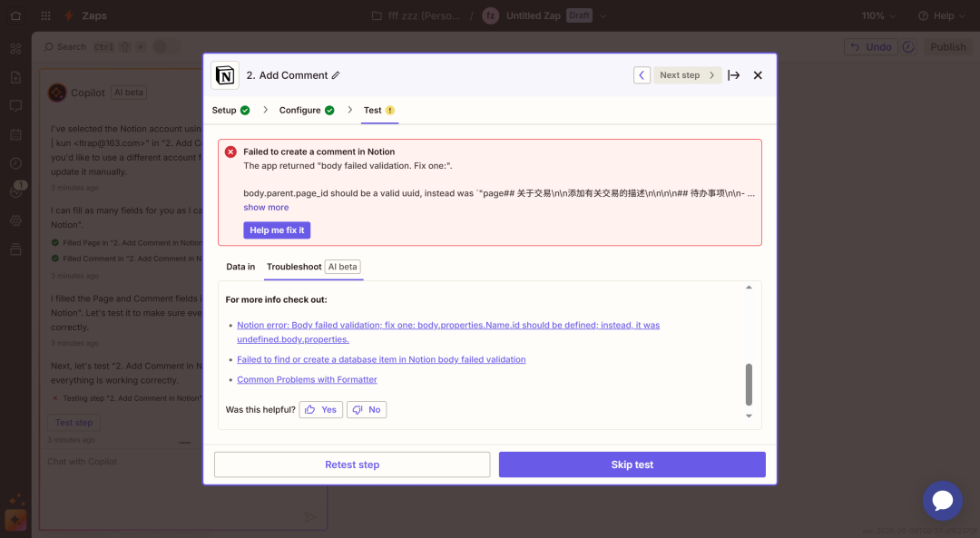Go to previous step with left chevron
The height and width of the screenshot is (538, 980).
click(642, 75)
